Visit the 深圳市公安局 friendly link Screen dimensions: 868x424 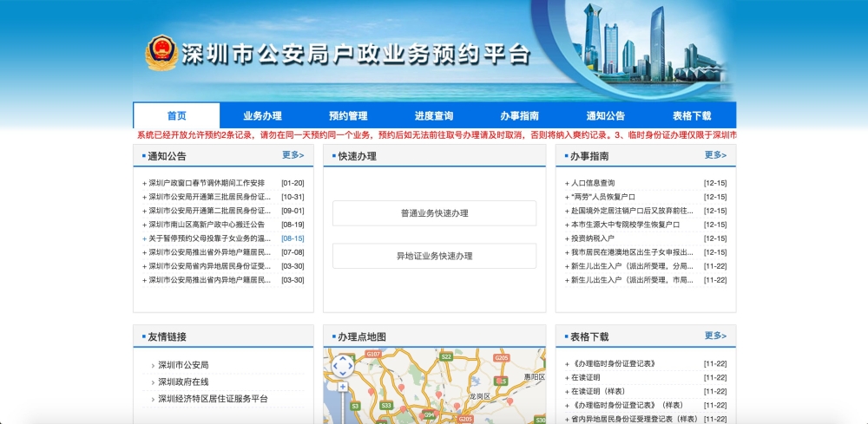pos(183,365)
